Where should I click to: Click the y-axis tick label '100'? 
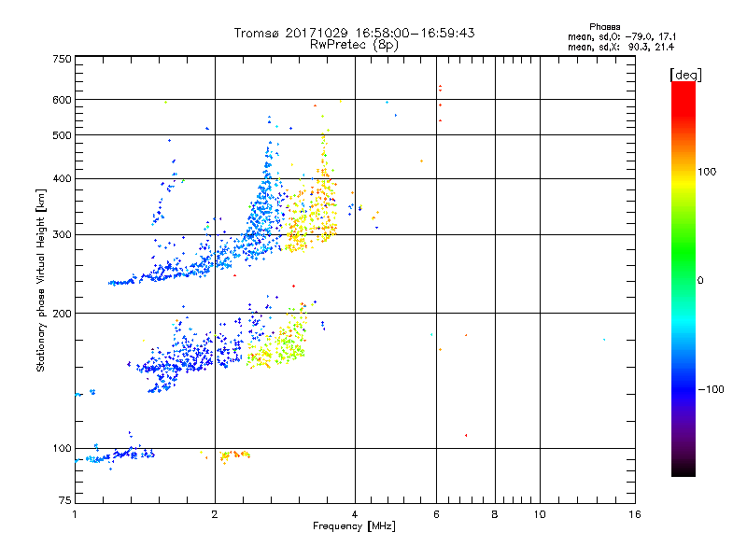(62, 448)
